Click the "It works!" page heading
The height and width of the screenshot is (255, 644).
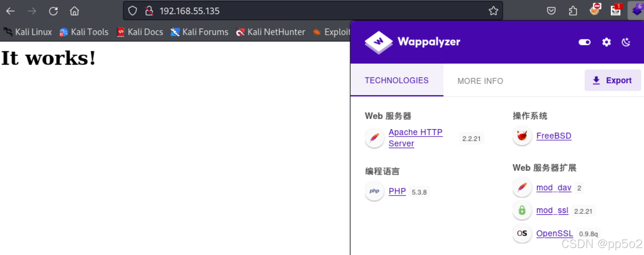click(x=48, y=58)
